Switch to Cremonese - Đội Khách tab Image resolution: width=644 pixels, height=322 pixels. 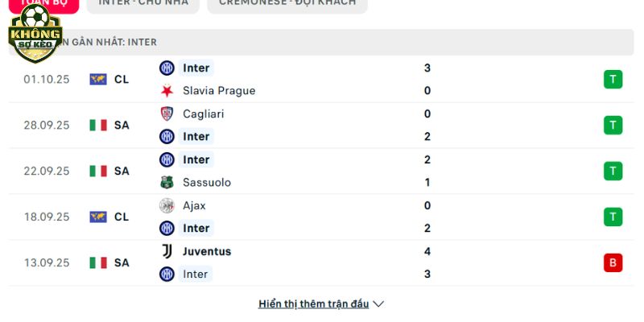click(287, 3)
